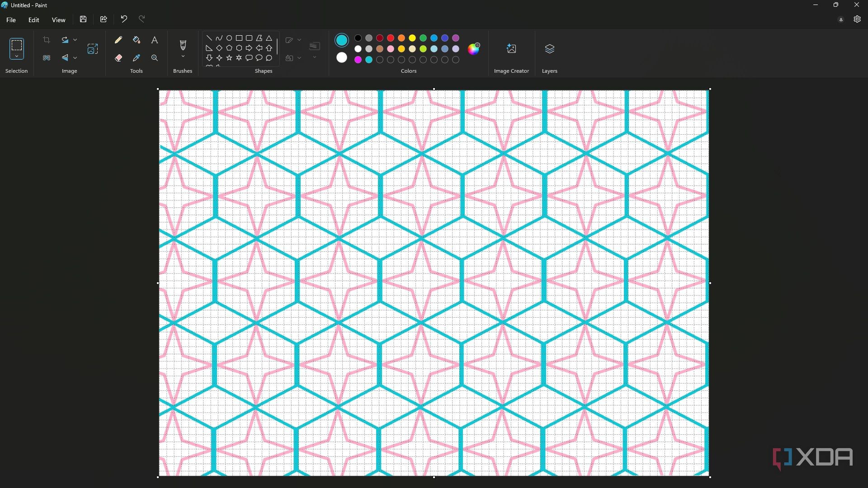Choose the Right arrow shape
Viewport: 868px width, 488px height.
pos(249,48)
